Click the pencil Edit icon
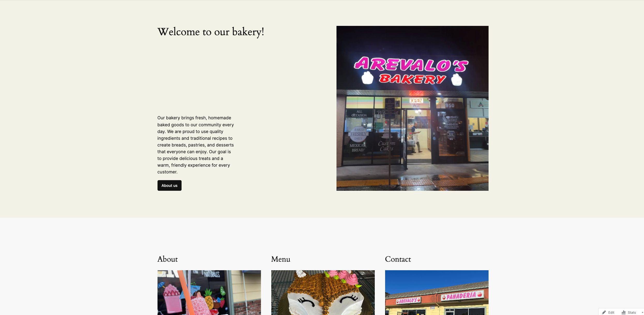The width and height of the screenshot is (644, 315). click(604, 312)
